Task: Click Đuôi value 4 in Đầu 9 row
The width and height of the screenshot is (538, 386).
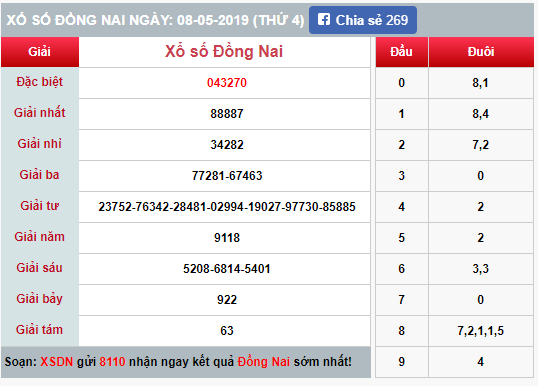Action: tap(481, 362)
